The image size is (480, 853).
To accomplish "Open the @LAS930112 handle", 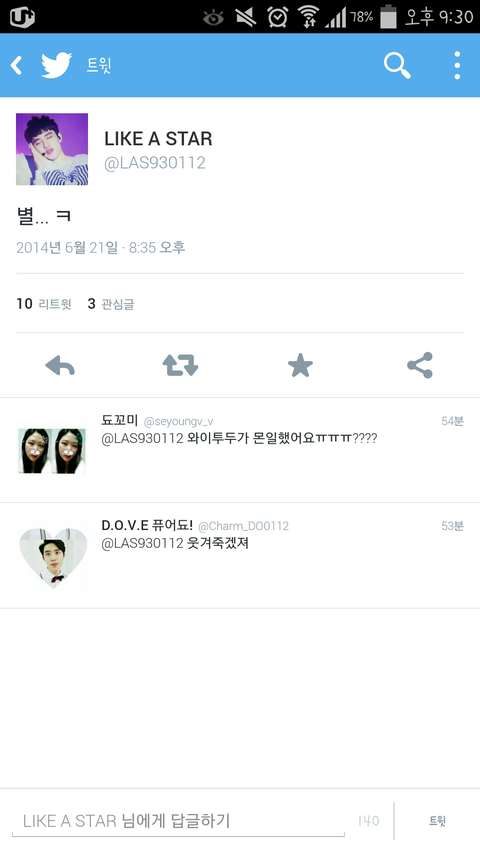I will [x=155, y=163].
